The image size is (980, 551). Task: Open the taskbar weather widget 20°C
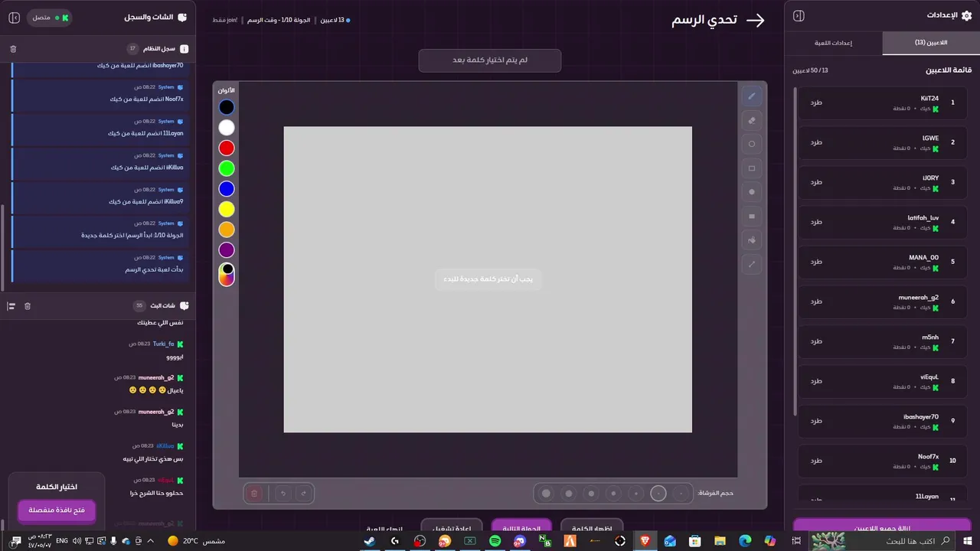click(x=196, y=541)
